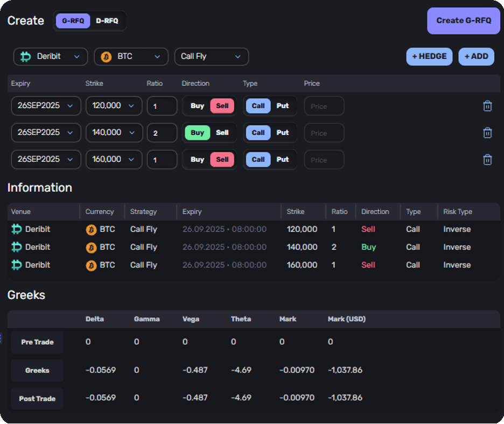The height and width of the screenshot is (424, 504).
Task: Add a hedge using the +HEDGE button
Action: point(429,56)
